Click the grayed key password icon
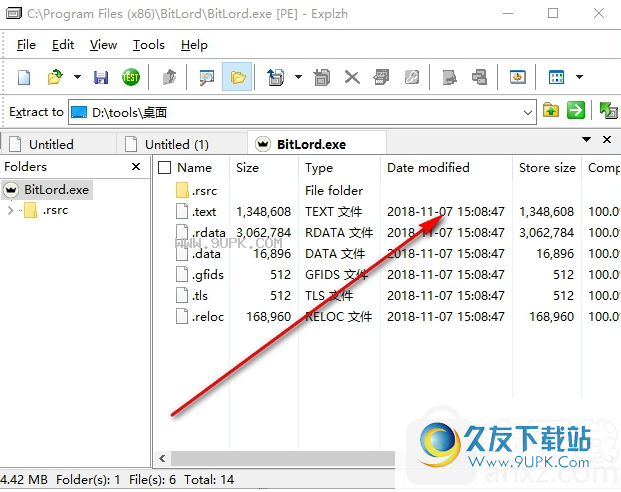 411,77
